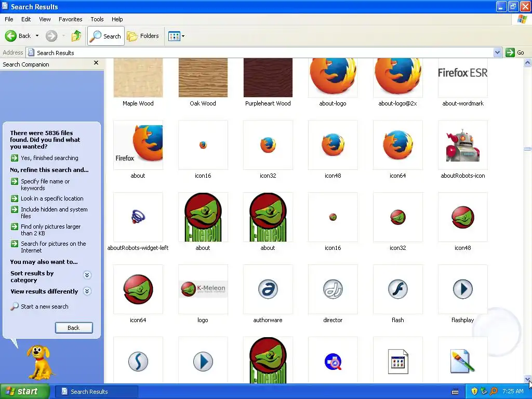Click the Up folder toolbar icon
Image resolution: width=532 pixels, height=399 pixels.
tap(76, 36)
